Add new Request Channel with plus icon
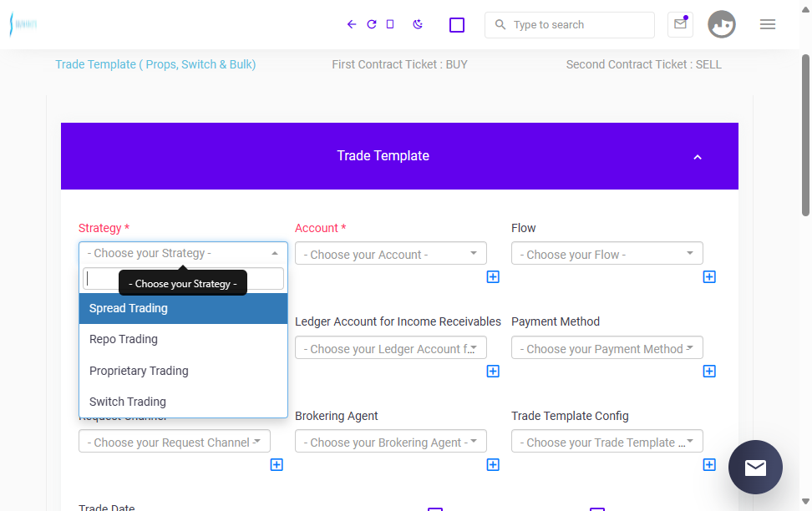Screen dimensions: 812x511 (277, 465)
